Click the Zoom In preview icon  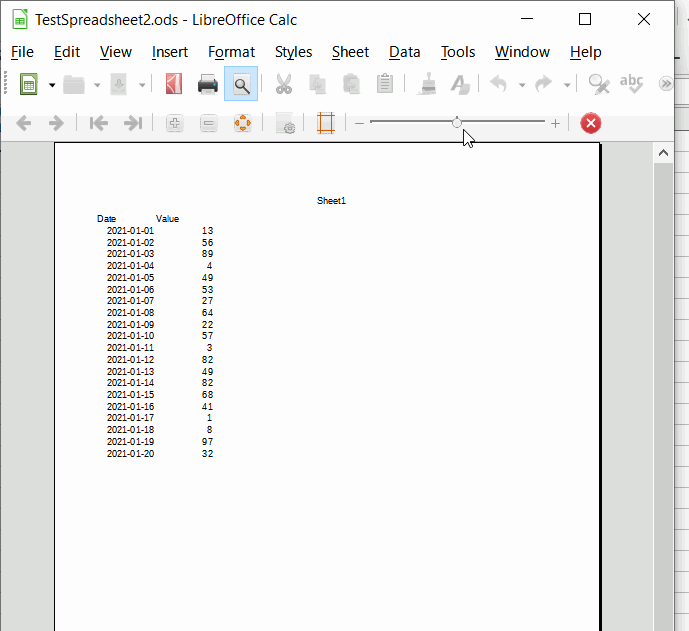(174, 123)
